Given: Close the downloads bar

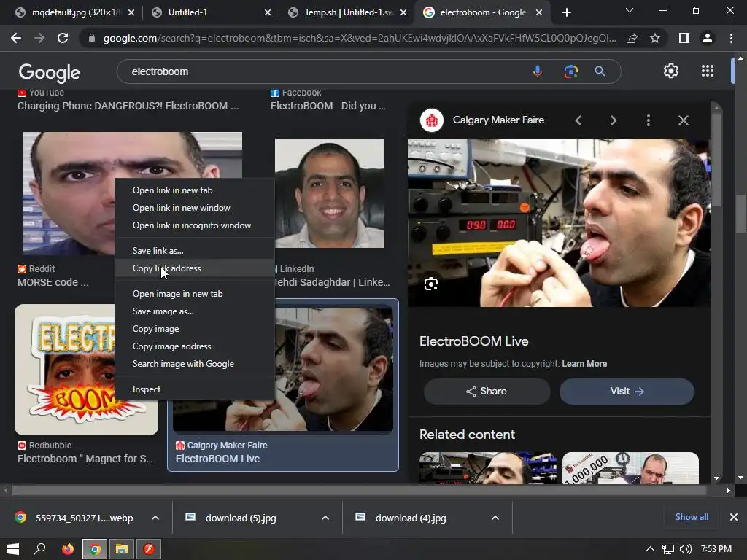Looking at the screenshot, I should (x=734, y=517).
